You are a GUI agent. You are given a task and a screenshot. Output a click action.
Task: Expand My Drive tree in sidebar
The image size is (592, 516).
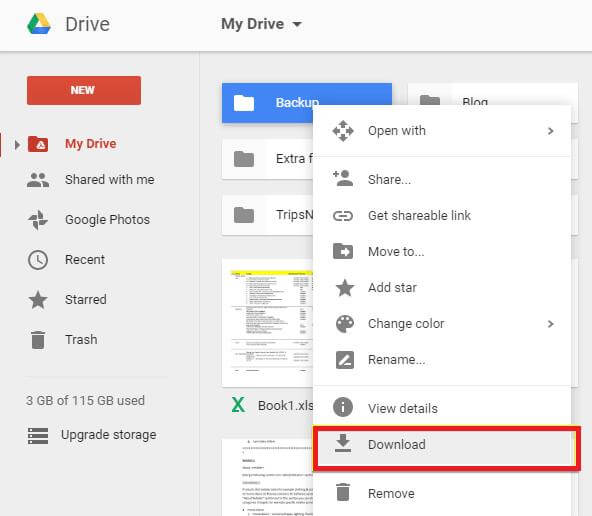pyautogui.click(x=17, y=145)
